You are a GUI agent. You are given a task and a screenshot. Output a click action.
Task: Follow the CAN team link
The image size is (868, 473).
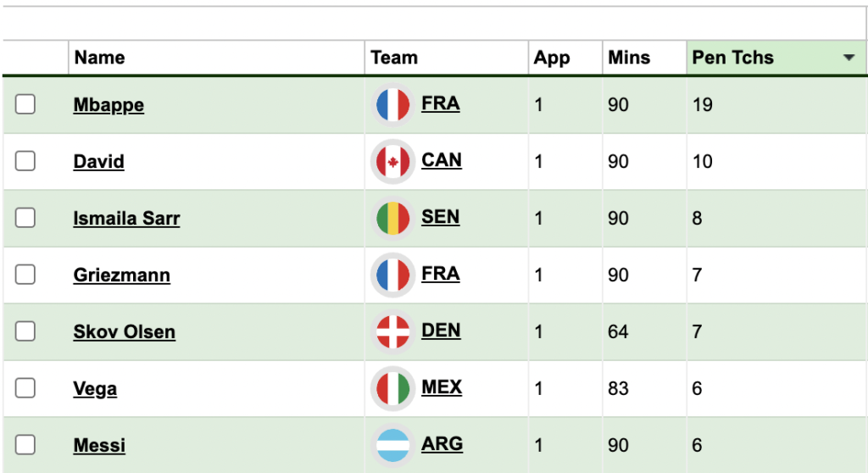click(x=441, y=160)
